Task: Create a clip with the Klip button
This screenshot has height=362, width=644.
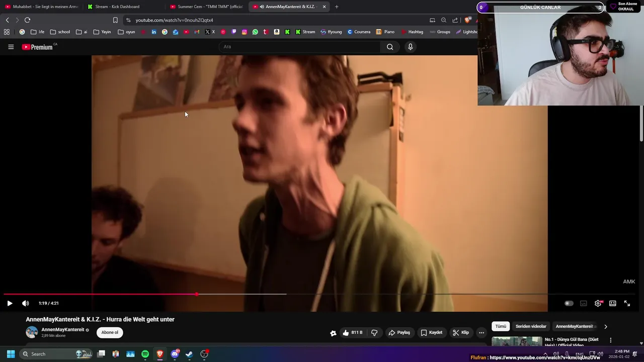Action: point(460,332)
